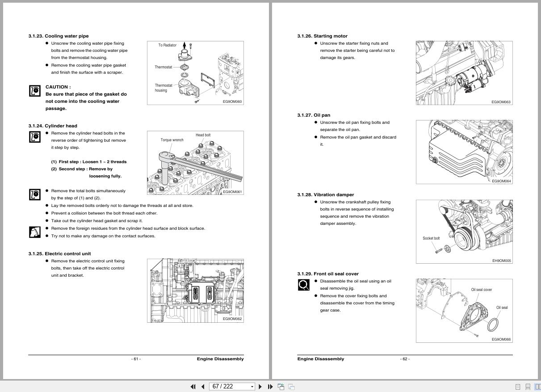The width and height of the screenshot is (541, 392).
Task: Click the greyed-out next view icon
Action: (291, 387)
